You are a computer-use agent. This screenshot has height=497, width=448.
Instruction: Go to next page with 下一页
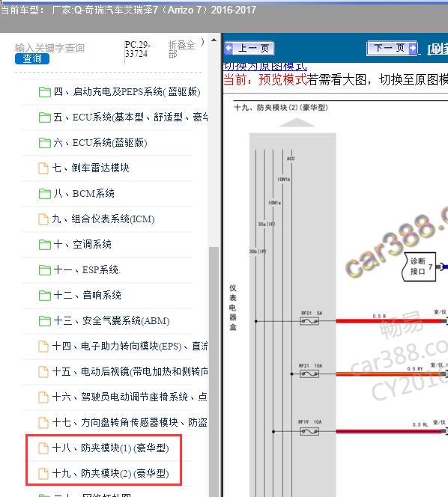tap(392, 49)
